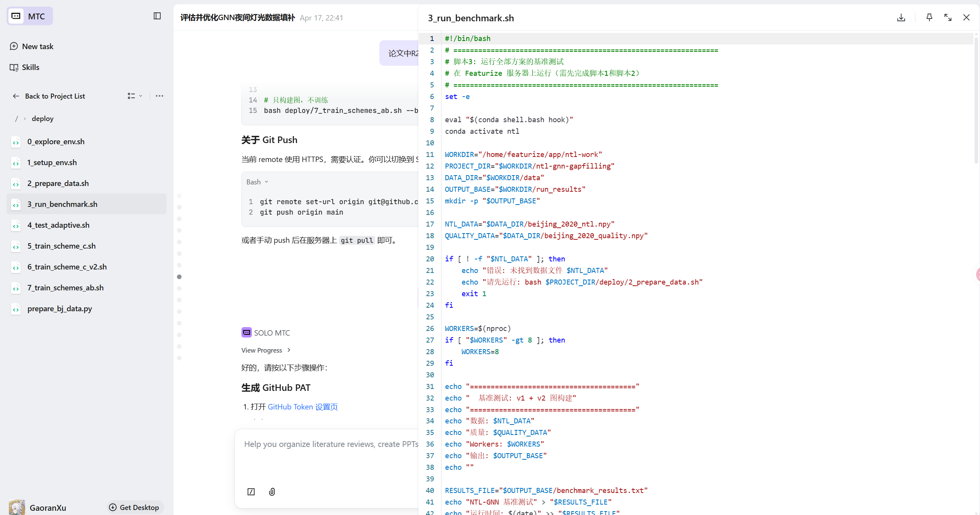
Task: Close the 3_run_benchmark.sh preview
Action: (966, 17)
